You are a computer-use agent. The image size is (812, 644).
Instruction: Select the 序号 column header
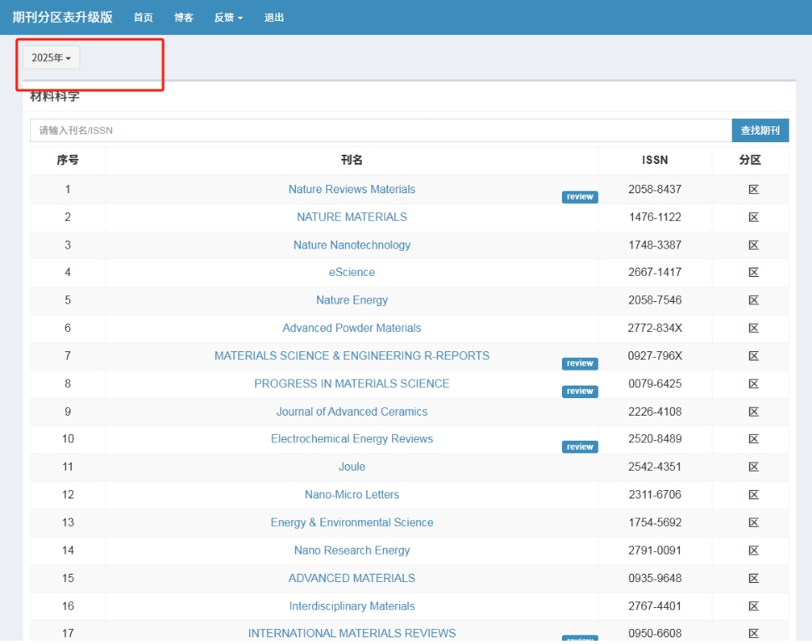click(x=68, y=160)
